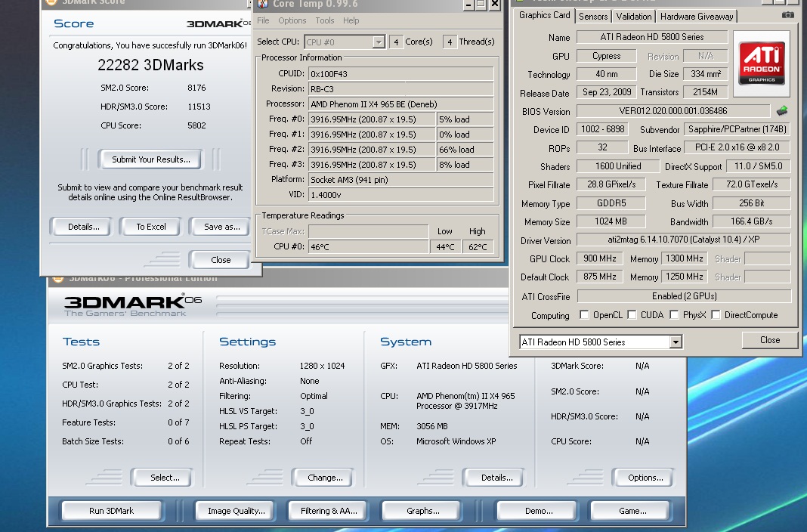Click the 22282 3DMarks score text
807x532 pixels.
pos(150,65)
